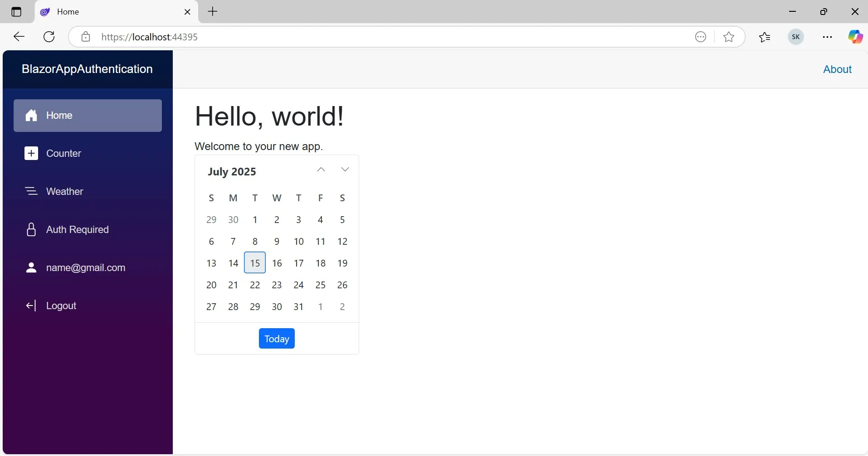Click the Counter plus icon
Viewport: 868px width, 456px height.
click(x=31, y=153)
